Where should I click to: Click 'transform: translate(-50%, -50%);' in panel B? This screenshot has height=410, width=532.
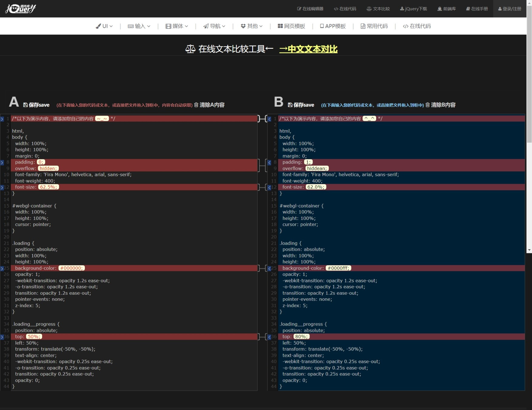pos(323,349)
